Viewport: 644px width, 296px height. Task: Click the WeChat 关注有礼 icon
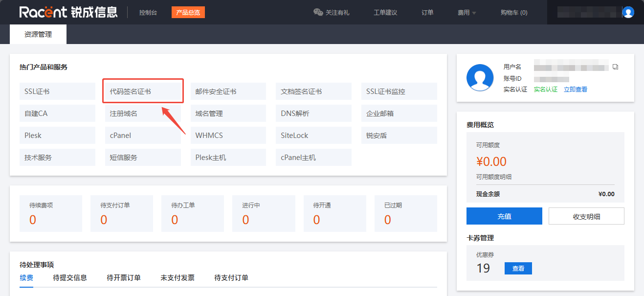click(318, 12)
